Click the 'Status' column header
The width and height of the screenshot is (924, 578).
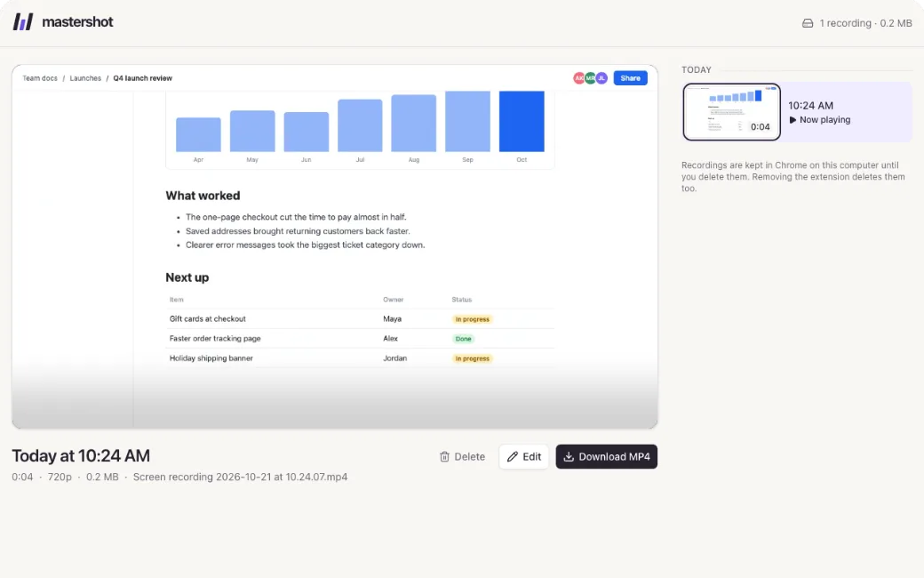[x=462, y=300]
